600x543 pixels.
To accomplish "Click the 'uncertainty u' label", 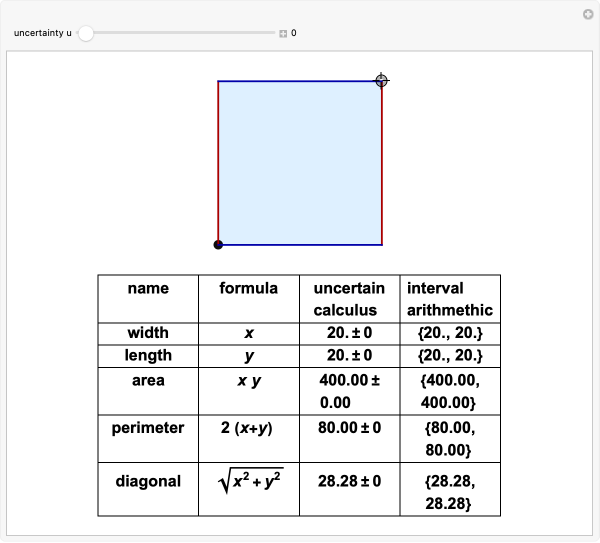I will tap(41, 33).
